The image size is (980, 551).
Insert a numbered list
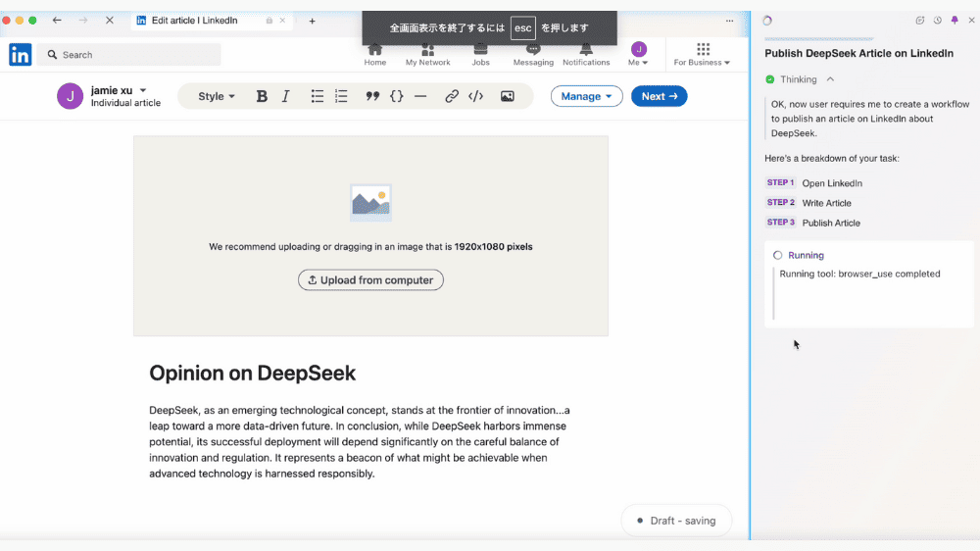pos(341,96)
